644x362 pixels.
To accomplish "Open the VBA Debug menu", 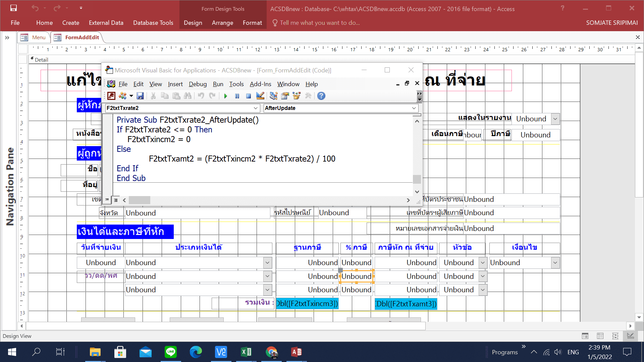I will (198, 84).
